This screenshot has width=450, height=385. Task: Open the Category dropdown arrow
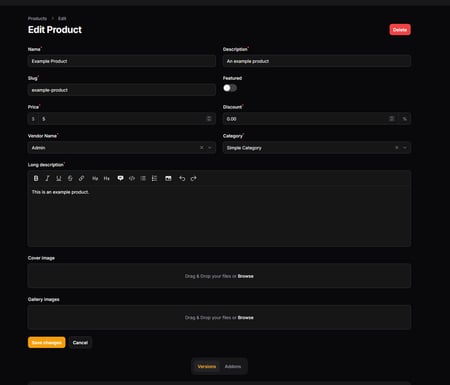[405, 148]
